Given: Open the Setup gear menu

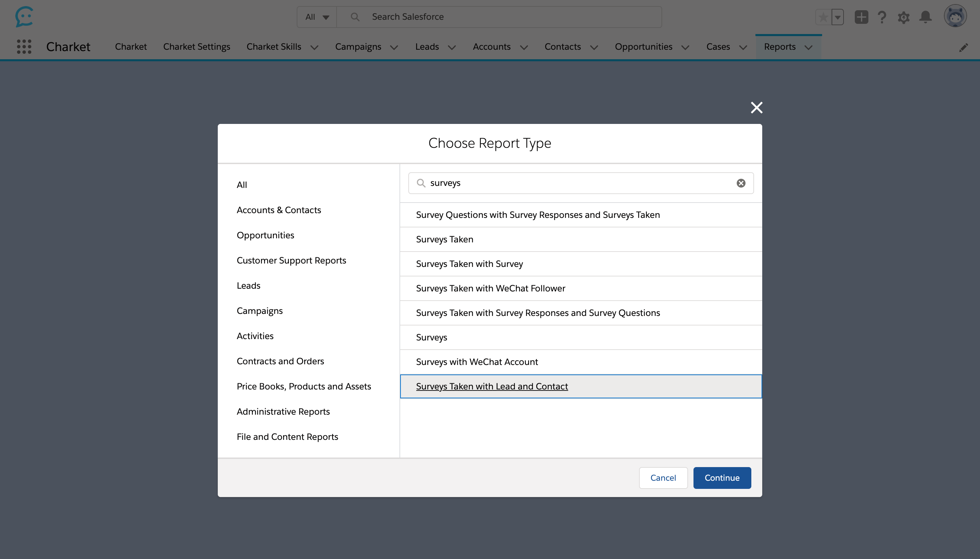Looking at the screenshot, I should tap(903, 17).
